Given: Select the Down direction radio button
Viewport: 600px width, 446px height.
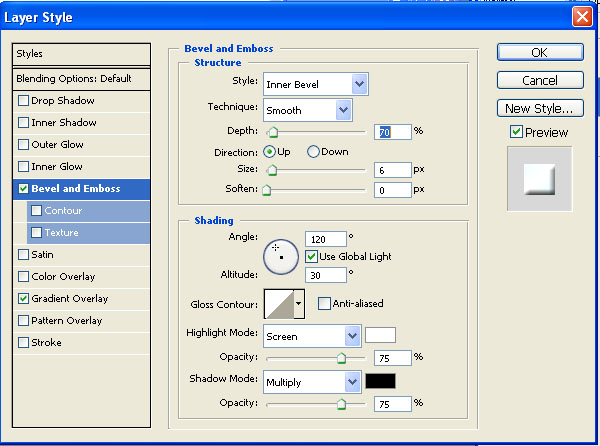Looking at the screenshot, I should [313, 152].
